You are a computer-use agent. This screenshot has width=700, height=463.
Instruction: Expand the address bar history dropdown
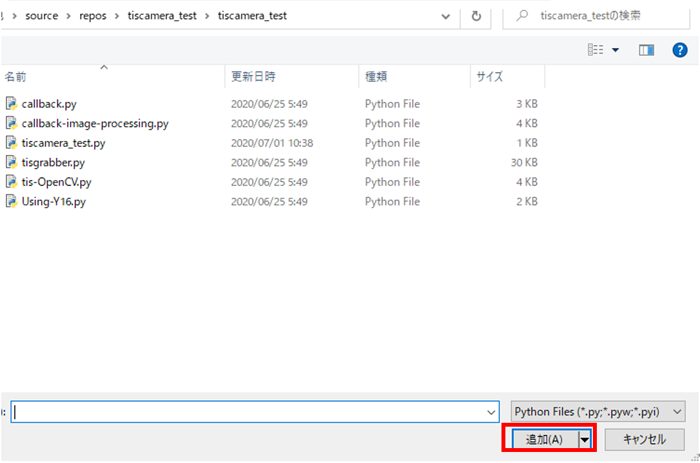click(445, 17)
